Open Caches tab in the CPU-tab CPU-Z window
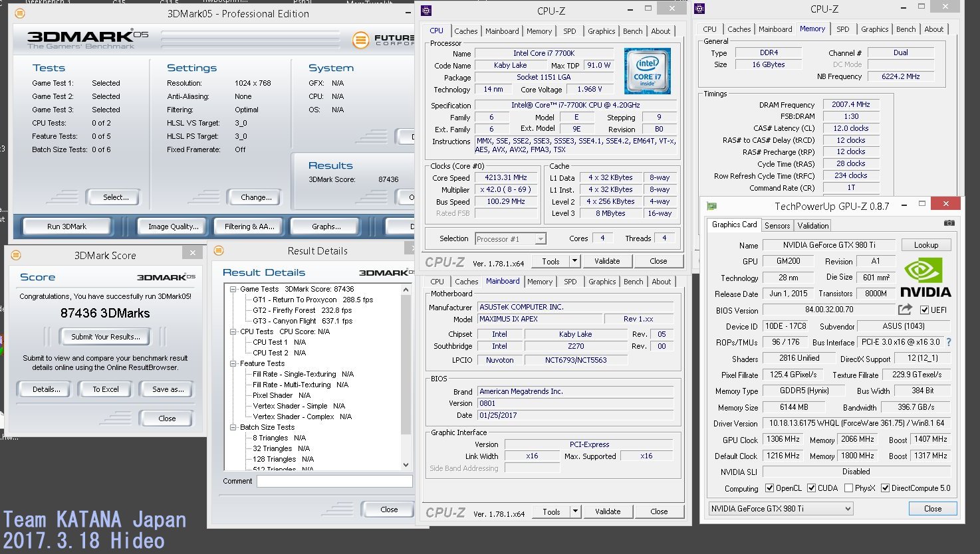Image resolution: width=980 pixels, height=554 pixels. coord(466,31)
